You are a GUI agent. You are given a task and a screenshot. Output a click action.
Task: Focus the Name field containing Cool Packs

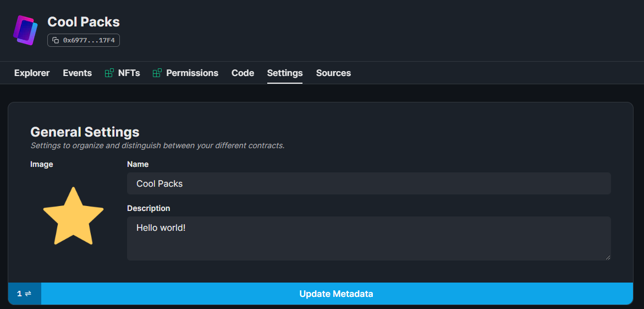[x=368, y=183]
